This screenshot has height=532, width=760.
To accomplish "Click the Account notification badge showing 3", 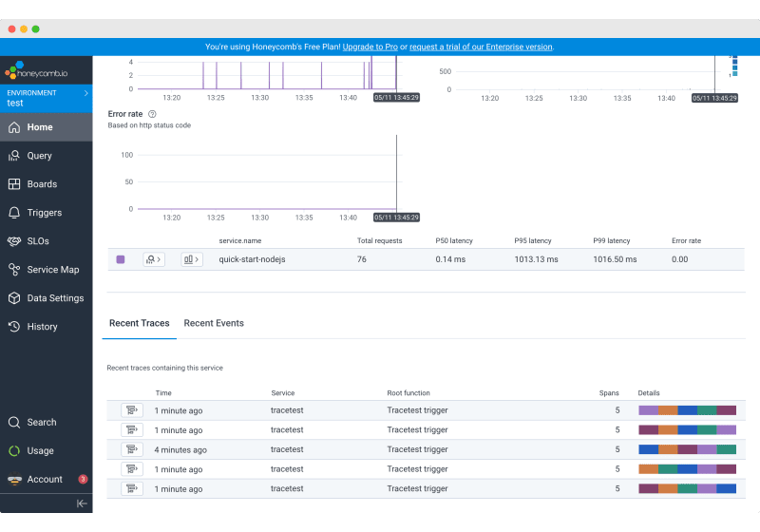I will pos(83,479).
